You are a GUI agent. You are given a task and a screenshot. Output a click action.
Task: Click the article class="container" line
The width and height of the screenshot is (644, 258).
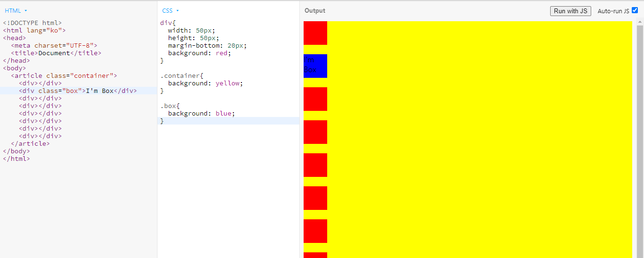tap(64, 75)
